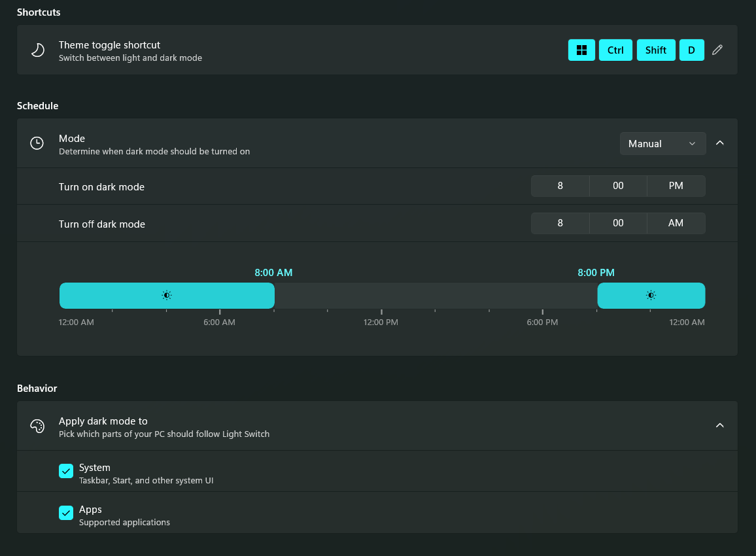Screen dimensions: 756x556
Task: Click the D key badge in shortcut
Action: [x=691, y=50]
